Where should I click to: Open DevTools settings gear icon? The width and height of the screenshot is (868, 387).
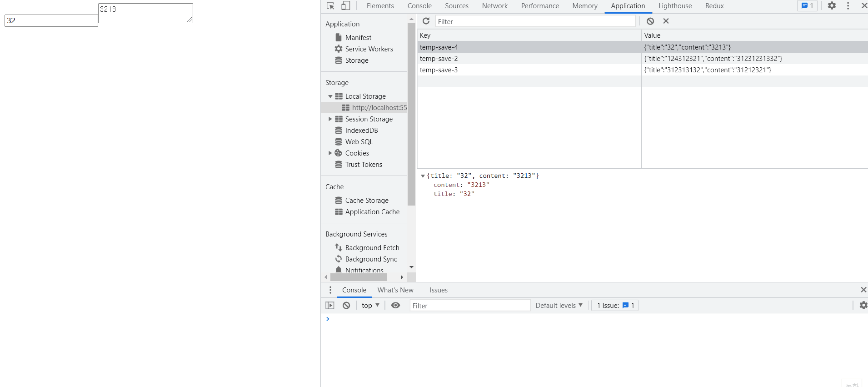(832, 6)
